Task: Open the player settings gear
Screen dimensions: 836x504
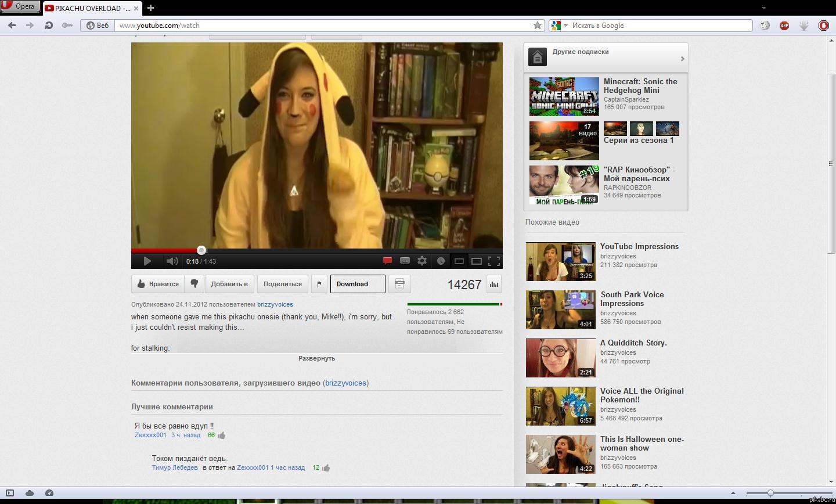Action: pyautogui.click(x=422, y=261)
